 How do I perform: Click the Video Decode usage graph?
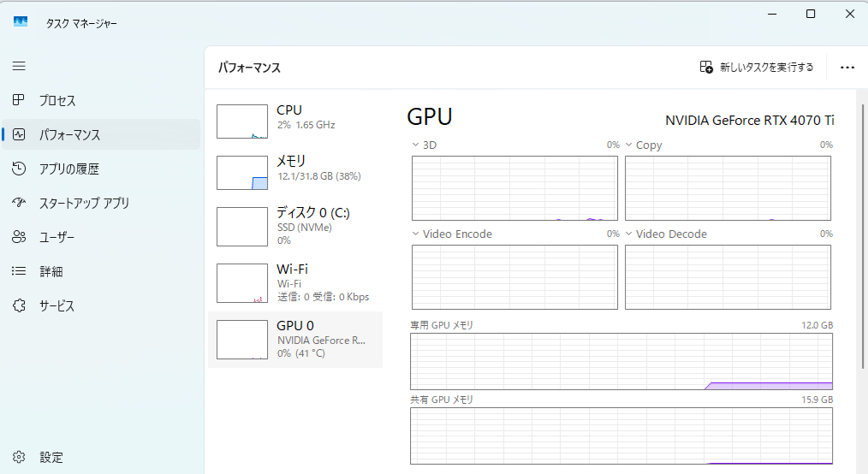click(x=728, y=277)
